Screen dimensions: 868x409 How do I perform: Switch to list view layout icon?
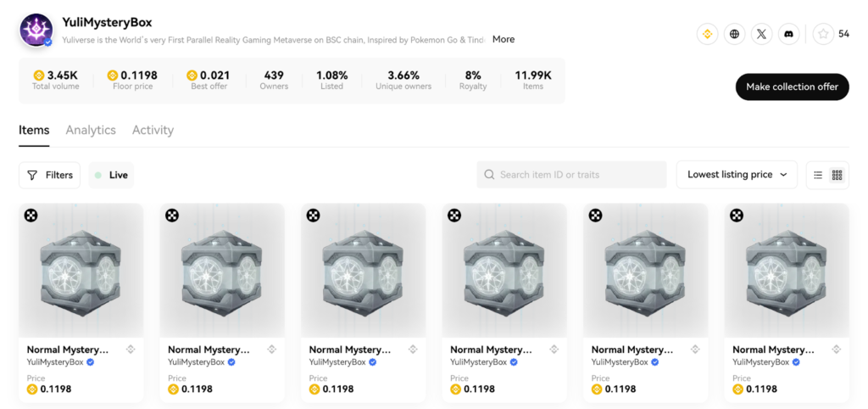818,175
